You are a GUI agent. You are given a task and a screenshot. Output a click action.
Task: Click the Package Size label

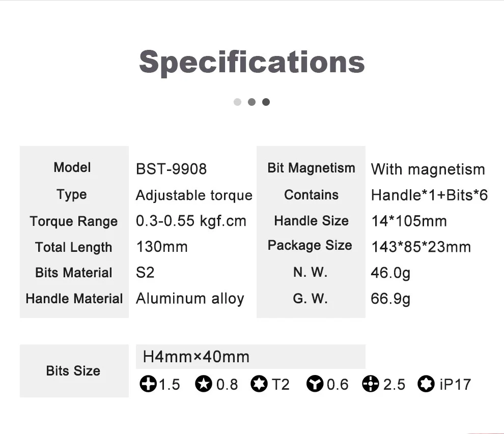(310, 245)
